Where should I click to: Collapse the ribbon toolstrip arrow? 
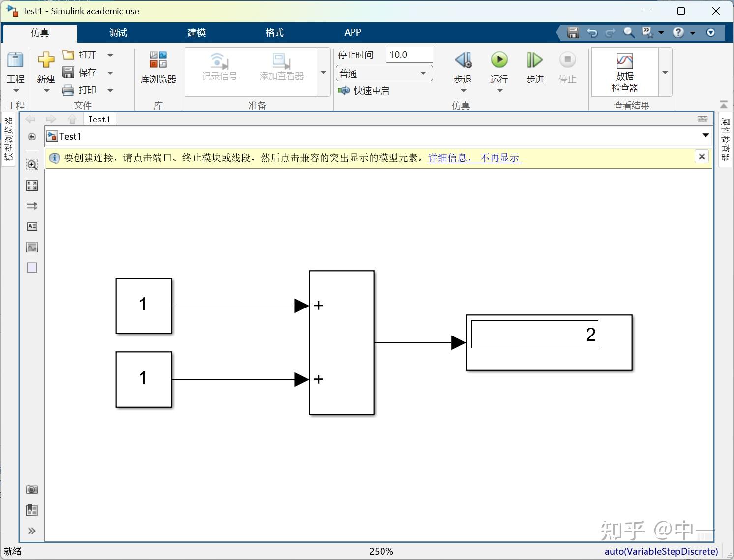tap(724, 105)
